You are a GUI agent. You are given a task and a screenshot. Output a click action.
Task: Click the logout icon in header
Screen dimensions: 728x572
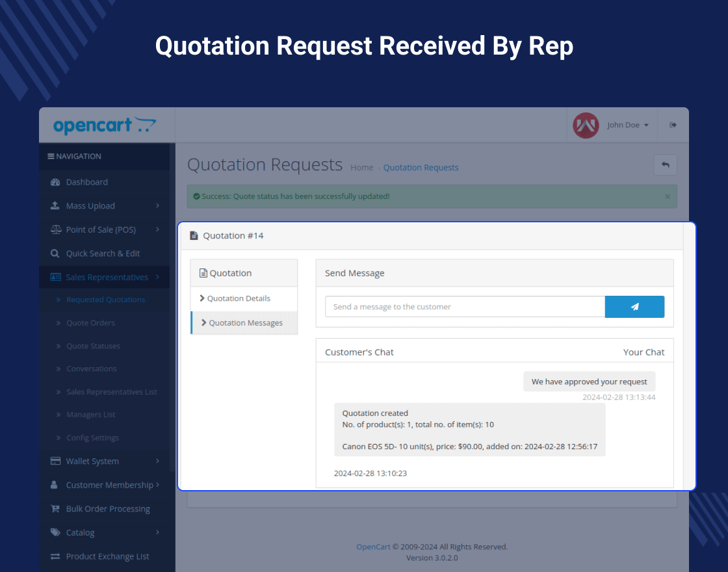click(x=673, y=125)
